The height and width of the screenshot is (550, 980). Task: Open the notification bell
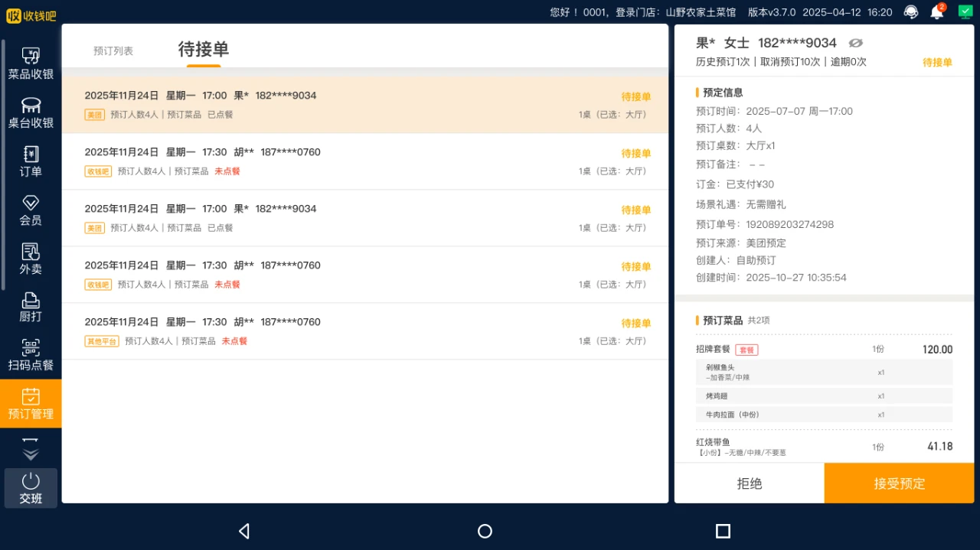936,12
